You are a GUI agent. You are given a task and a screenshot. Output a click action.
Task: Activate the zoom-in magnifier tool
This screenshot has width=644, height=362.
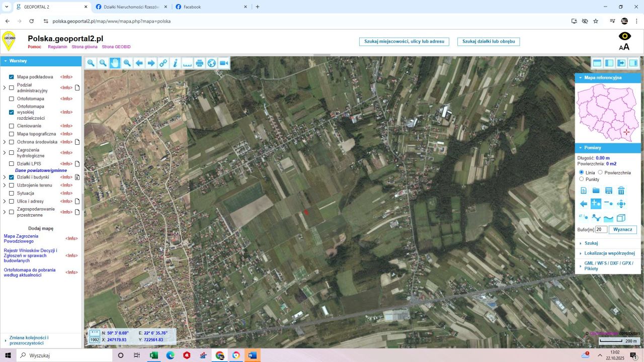pos(91,63)
